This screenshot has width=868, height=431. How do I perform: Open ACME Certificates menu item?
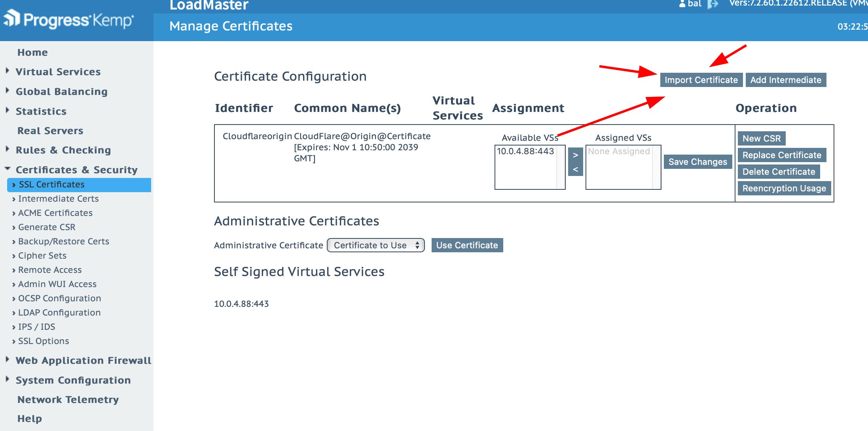pos(55,213)
